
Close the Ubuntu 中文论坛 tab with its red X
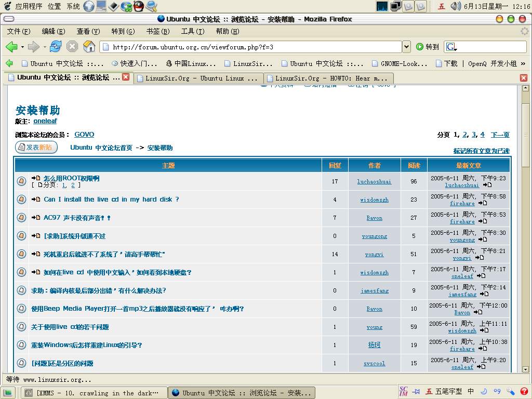point(126,77)
